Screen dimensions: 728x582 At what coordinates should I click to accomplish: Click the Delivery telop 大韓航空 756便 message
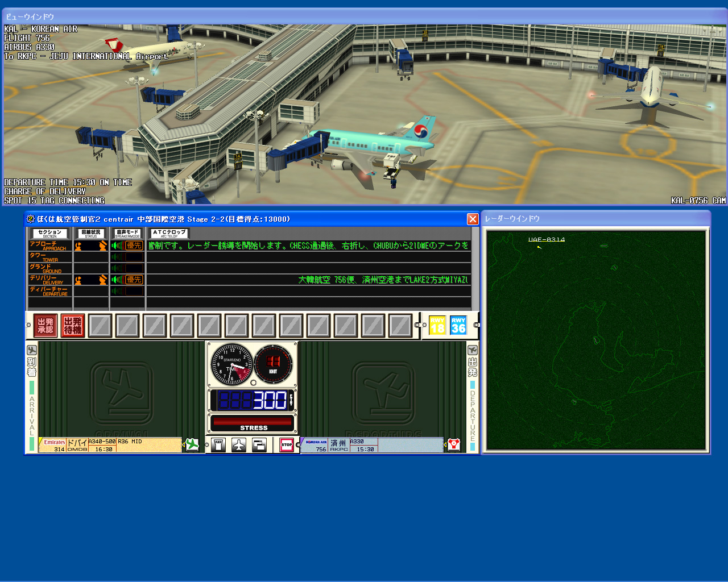point(383,280)
